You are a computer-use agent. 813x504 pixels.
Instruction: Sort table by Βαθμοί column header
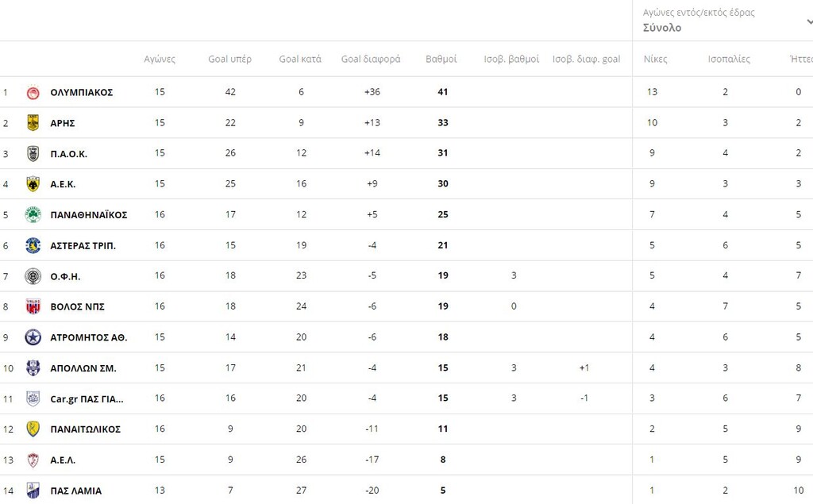441,59
